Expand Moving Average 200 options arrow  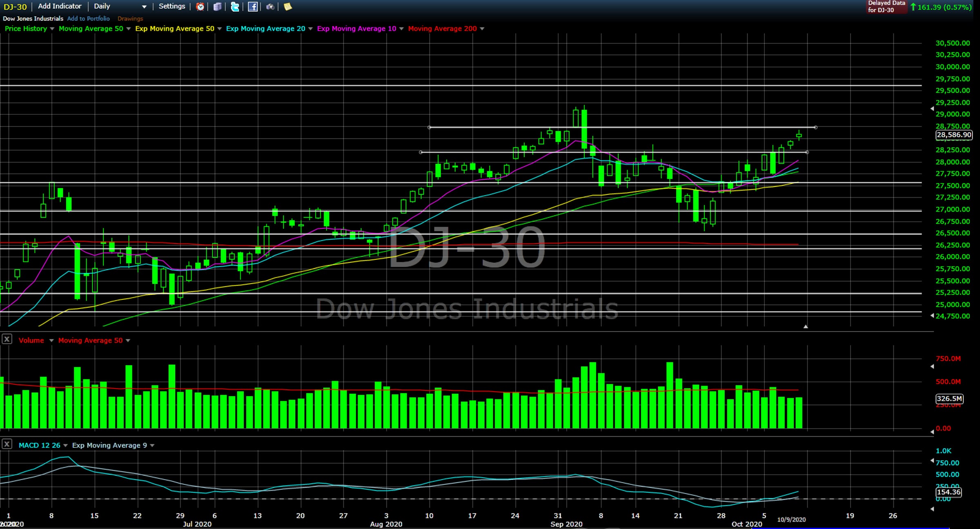482,29
